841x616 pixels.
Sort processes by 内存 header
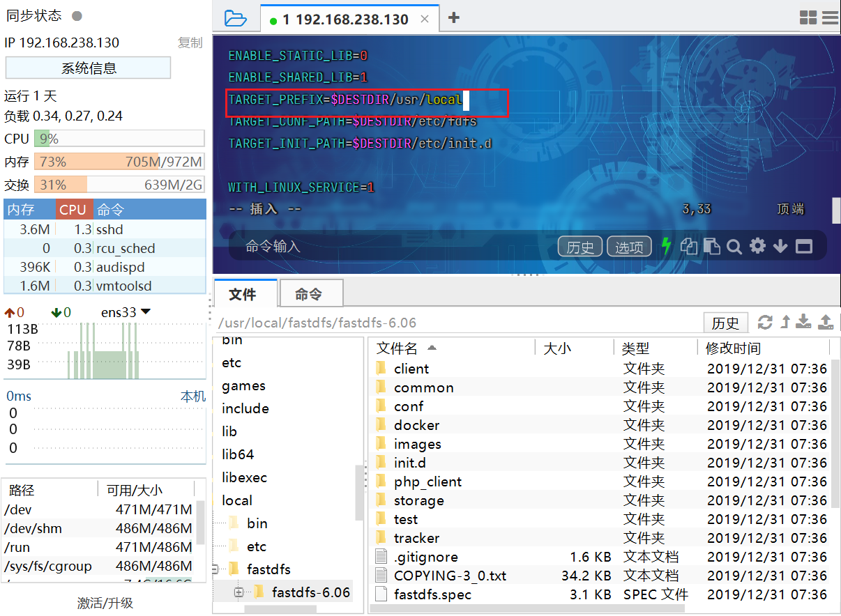point(29,210)
